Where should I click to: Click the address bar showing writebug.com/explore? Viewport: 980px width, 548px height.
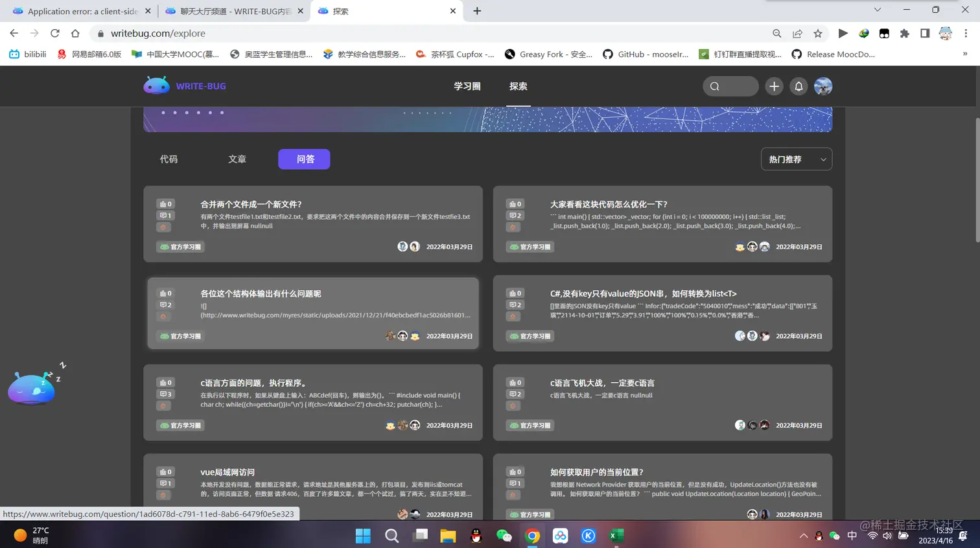pyautogui.click(x=428, y=33)
